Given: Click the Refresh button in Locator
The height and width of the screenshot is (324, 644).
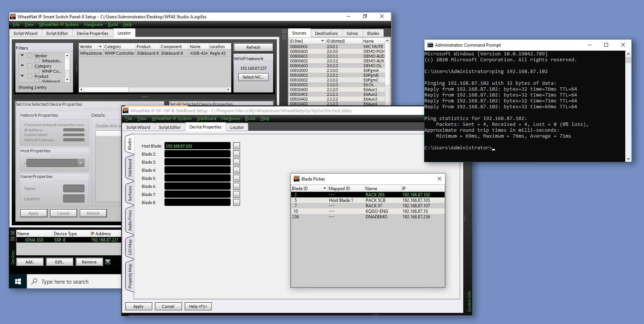Looking at the screenshot, I should 253,47.
